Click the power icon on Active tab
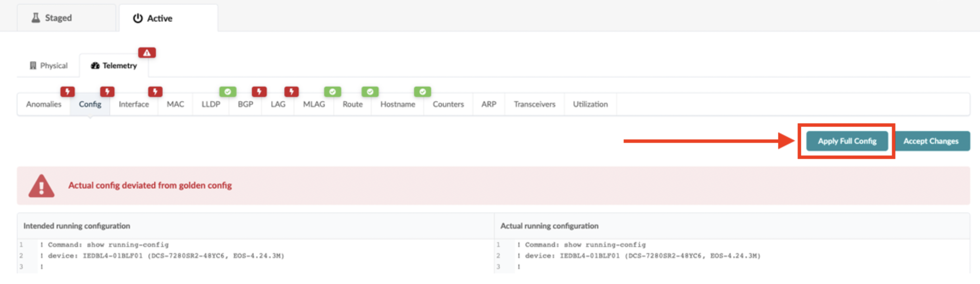The width and height of the screenshot is (980, 284). pos(137,18)
